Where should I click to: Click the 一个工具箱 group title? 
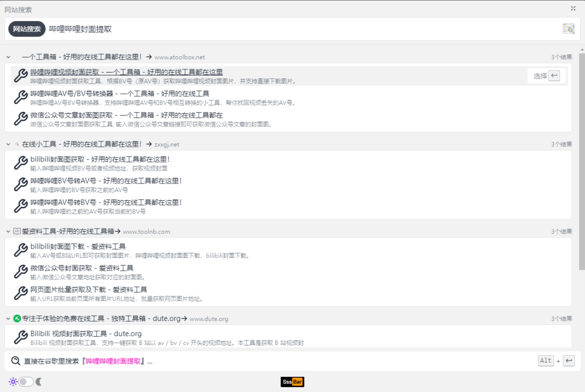pyautogui.click(x=82, y=57)
